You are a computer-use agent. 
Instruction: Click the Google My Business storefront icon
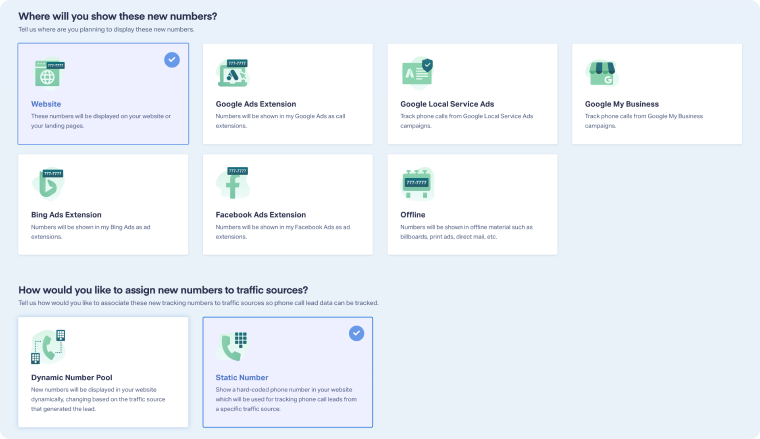(601, 73)
